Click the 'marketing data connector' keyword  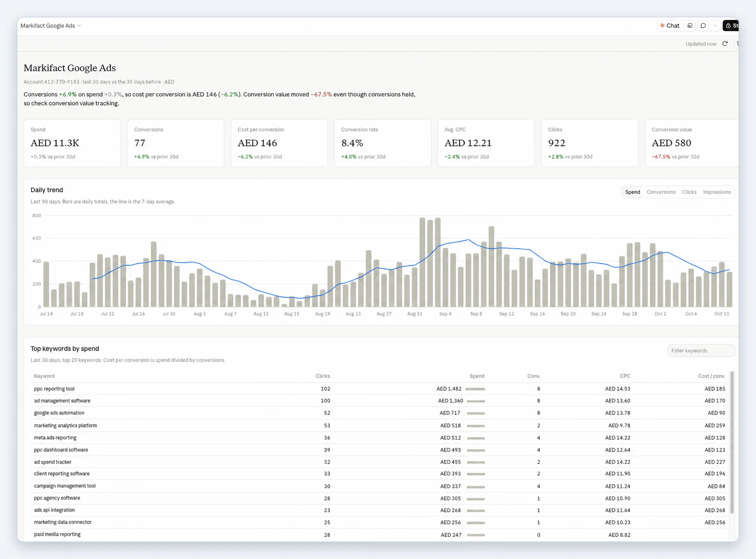click(63, 522)
